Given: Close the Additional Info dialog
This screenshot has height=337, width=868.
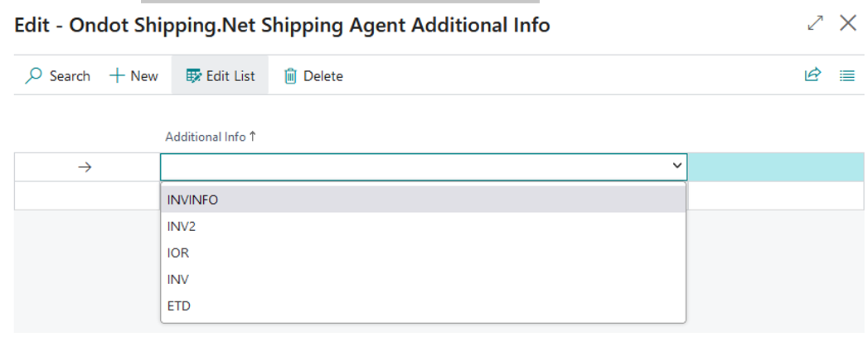Looking at the screenshot, I should click(x=848, y=23).
